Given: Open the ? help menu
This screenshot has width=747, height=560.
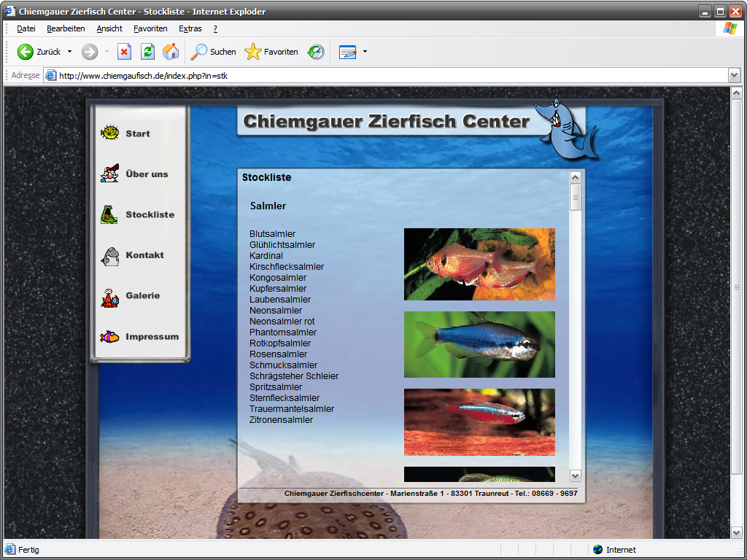Looking at the screenshot, I should [x=215, y=28].
